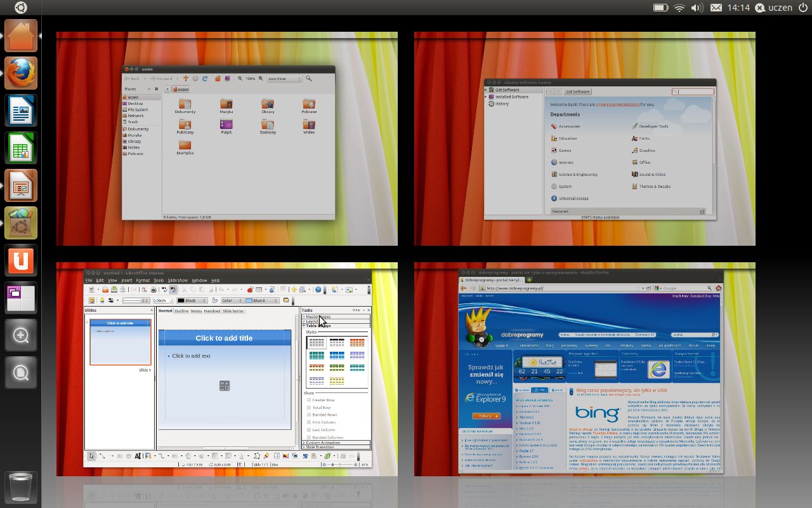Launch Firefox from the launcher
Screen dimensions: 812x508
(x=21, y=73)
